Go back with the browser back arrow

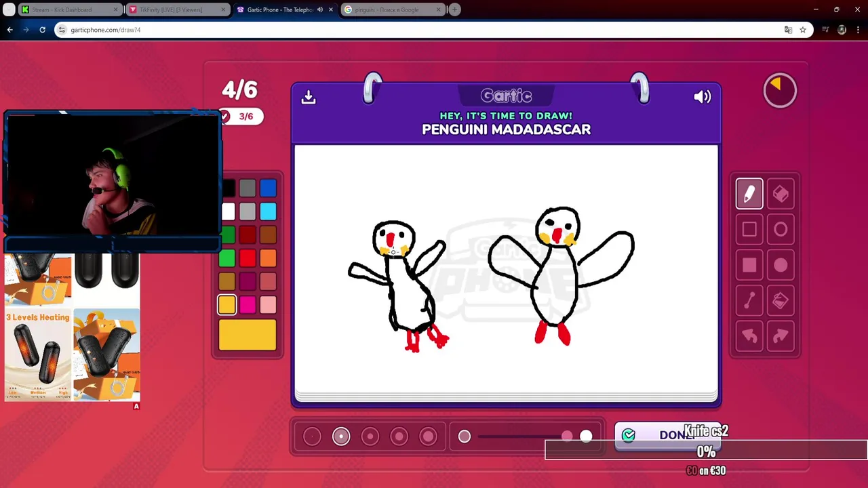tap(9, 30)
